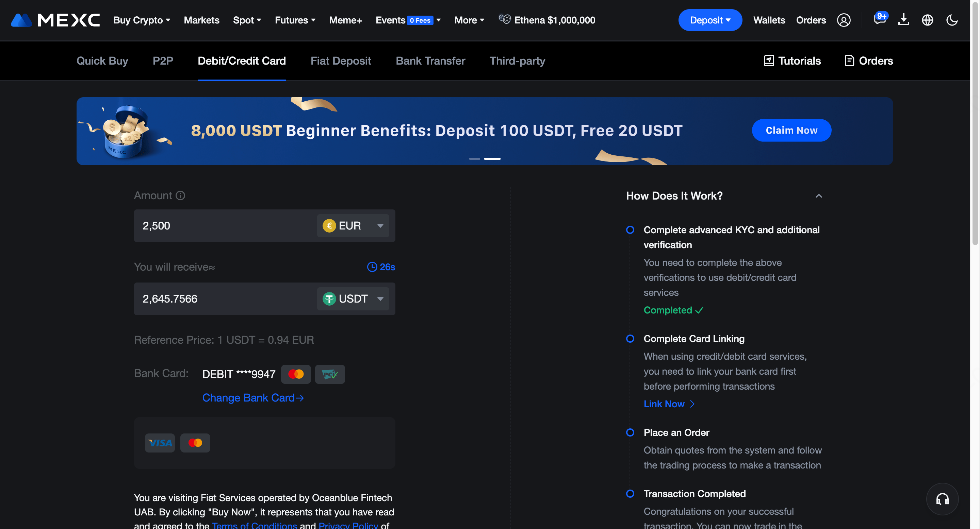
Task: Switch to the Bank Transfer tab
Action: [x=430, y=61]
